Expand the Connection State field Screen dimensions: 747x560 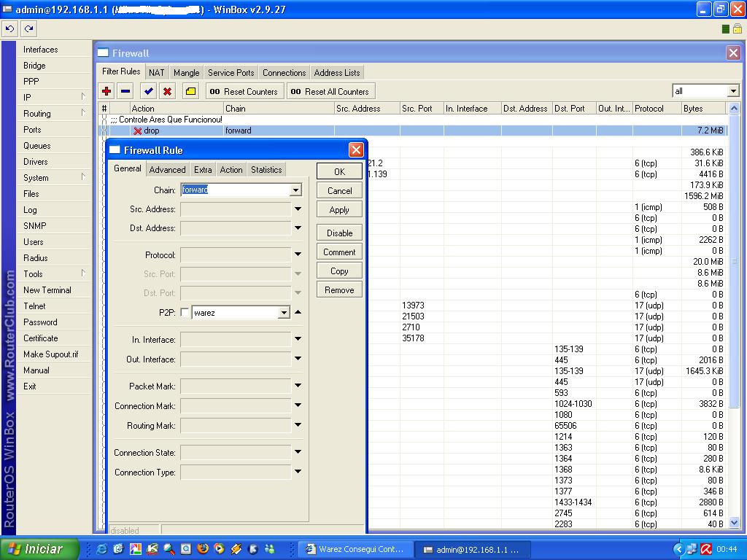point(298,451)
